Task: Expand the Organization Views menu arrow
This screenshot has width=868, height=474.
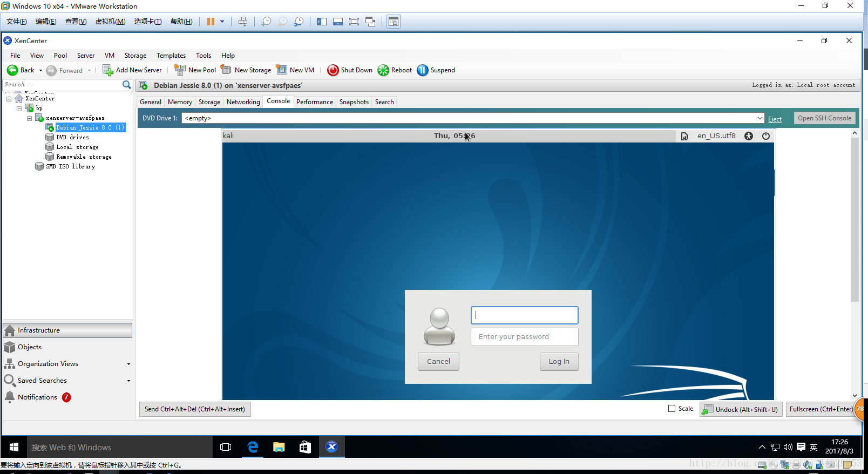Action: click(x=128, y=364)
